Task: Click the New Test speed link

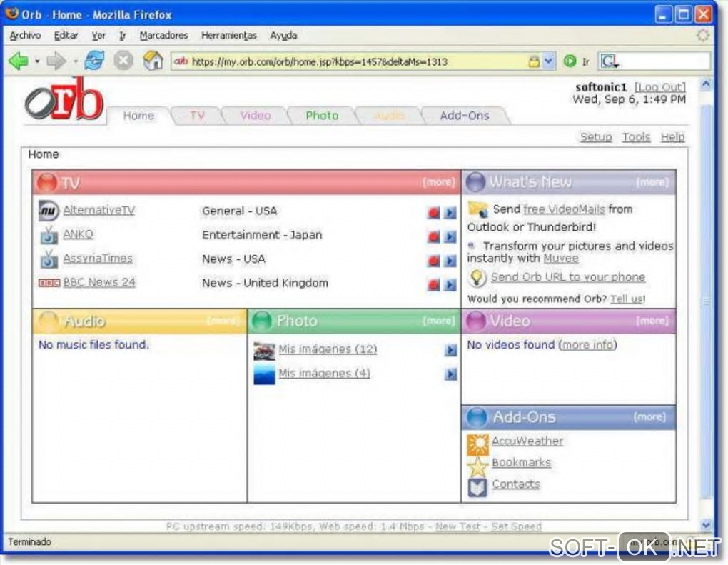Action: pyautogui.click(x=457, y=526)
